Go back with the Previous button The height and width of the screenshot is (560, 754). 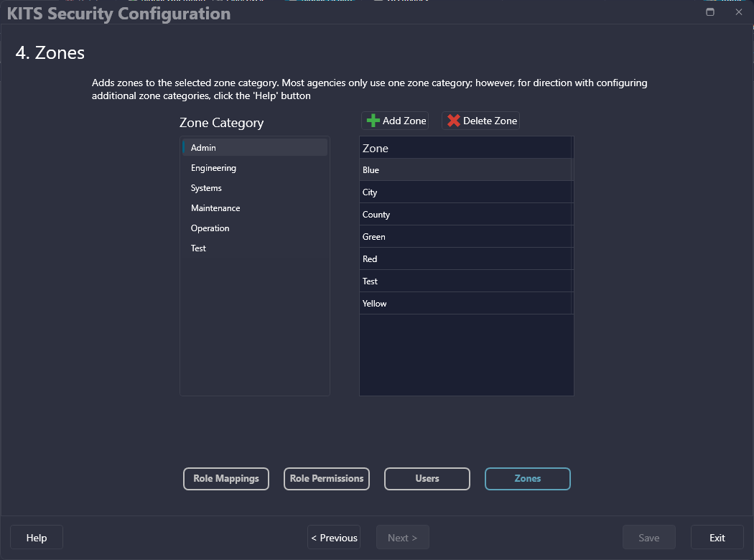tap(334, 538)
